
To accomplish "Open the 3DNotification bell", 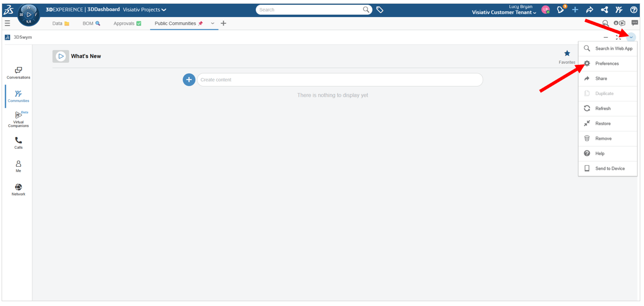I will point(560,10).
